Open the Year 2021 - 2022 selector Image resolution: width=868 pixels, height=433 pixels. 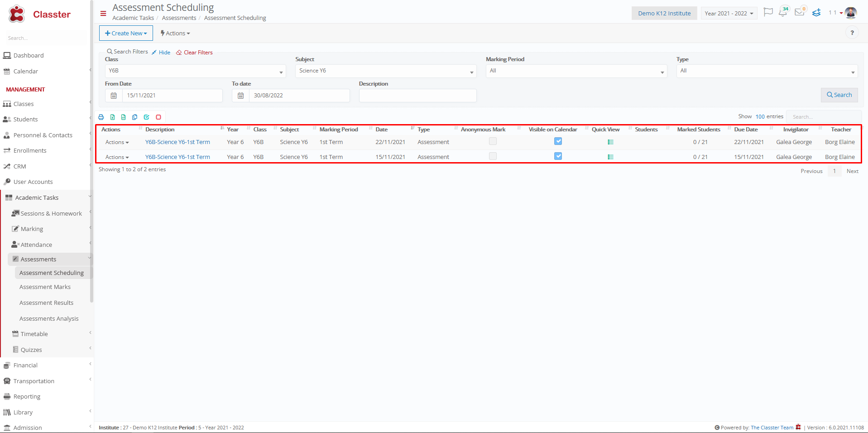(729, 13)
